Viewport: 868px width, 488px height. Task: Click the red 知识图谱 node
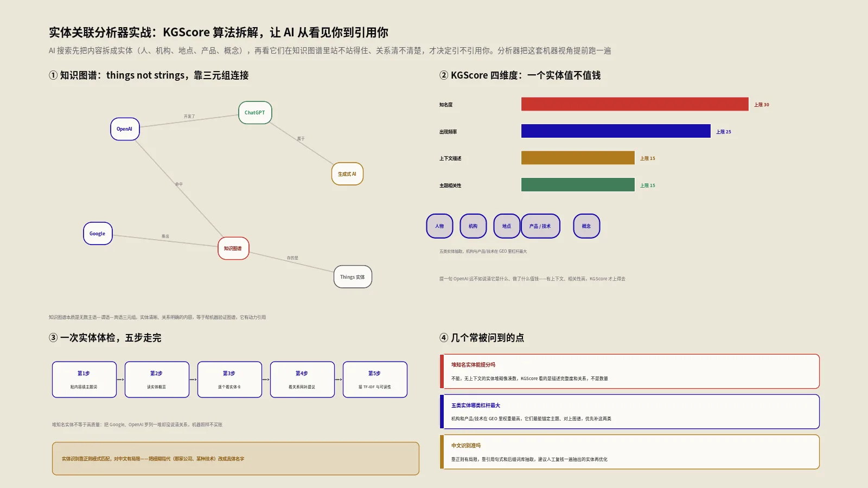tap(233, 248)
